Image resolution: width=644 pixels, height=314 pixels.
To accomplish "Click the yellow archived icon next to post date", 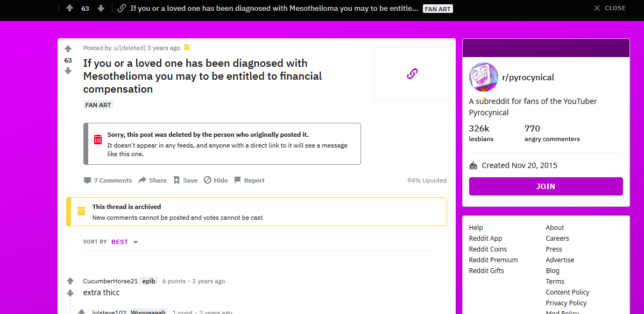I will point(187,47).
